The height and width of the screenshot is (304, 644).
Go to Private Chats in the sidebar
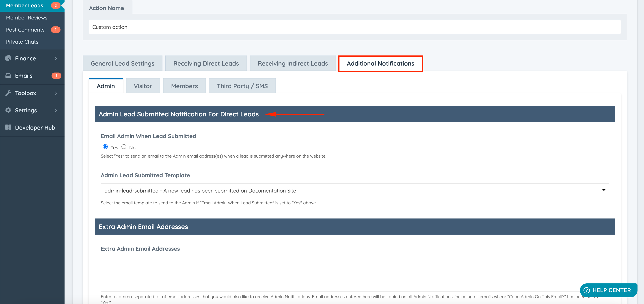(22, 42)
